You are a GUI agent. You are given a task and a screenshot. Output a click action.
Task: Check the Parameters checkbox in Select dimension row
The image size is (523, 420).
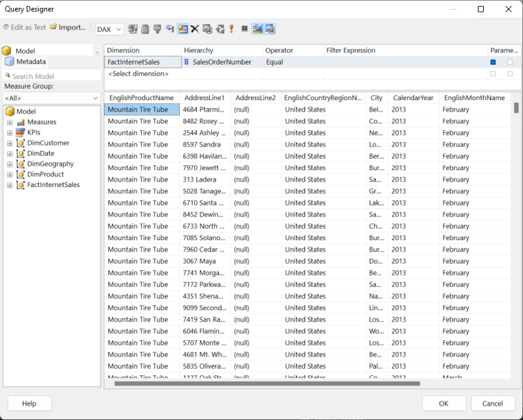[493, 74]
